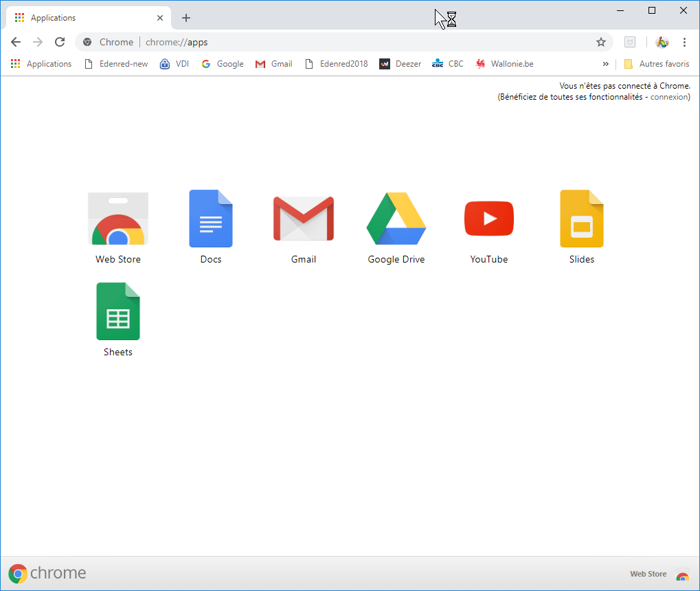Reload the current page

click(x=60, y=42)
